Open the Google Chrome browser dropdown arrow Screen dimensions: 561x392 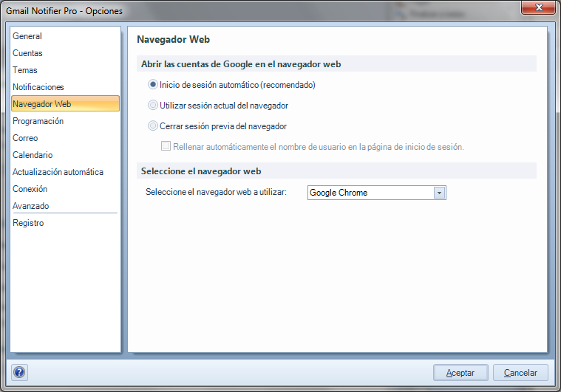439,193
